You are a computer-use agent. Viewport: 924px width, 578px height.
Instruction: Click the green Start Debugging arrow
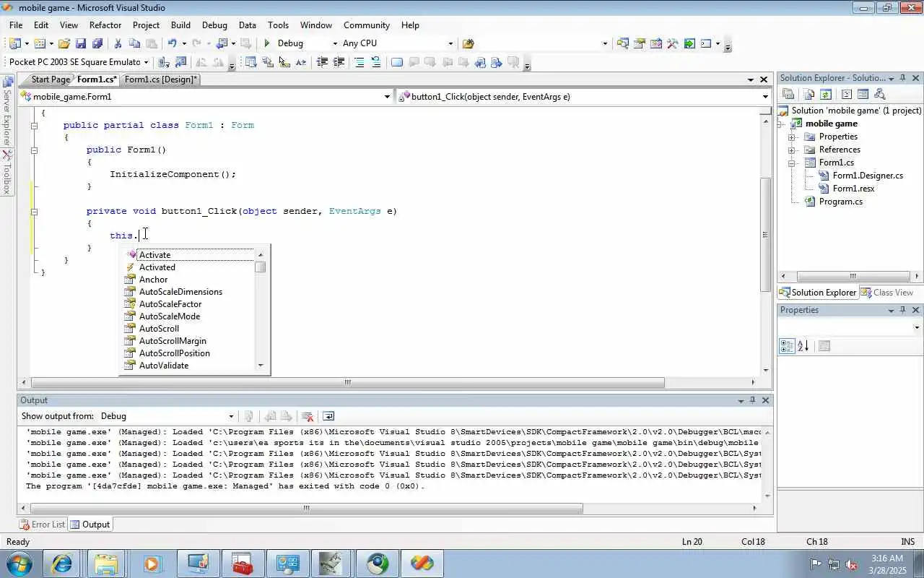267,43
